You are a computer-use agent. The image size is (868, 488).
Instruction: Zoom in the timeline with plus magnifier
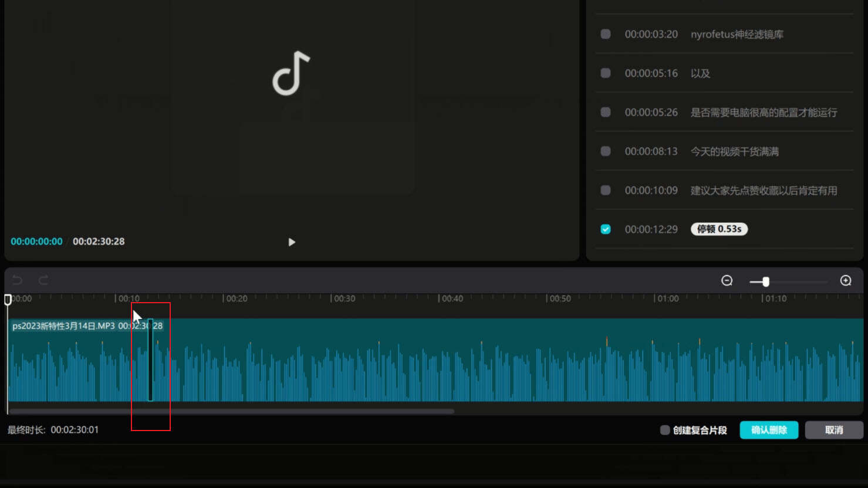tap(846, 281)
